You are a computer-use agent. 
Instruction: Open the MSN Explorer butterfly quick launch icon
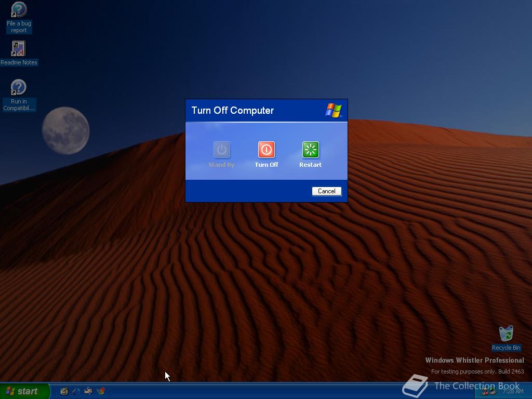pos(101,391)
